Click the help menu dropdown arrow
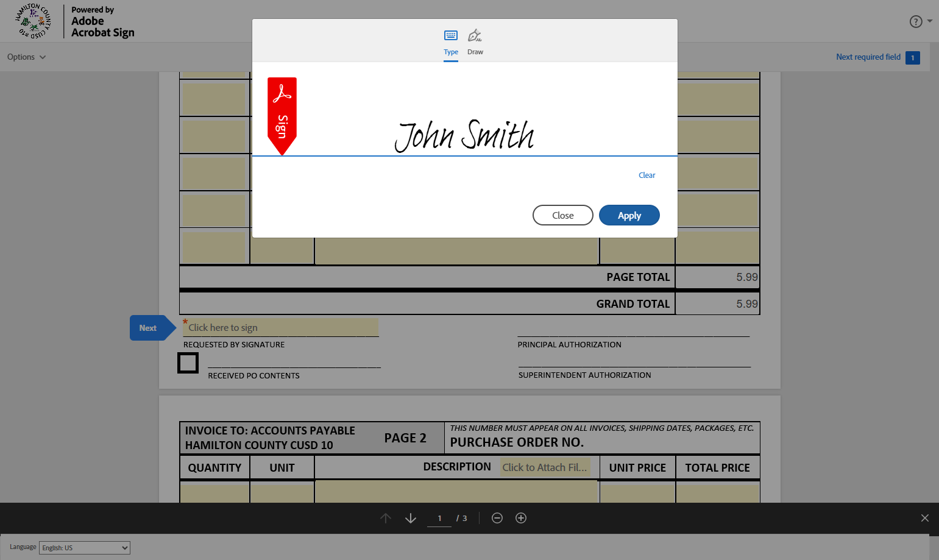 coord(930,21)
